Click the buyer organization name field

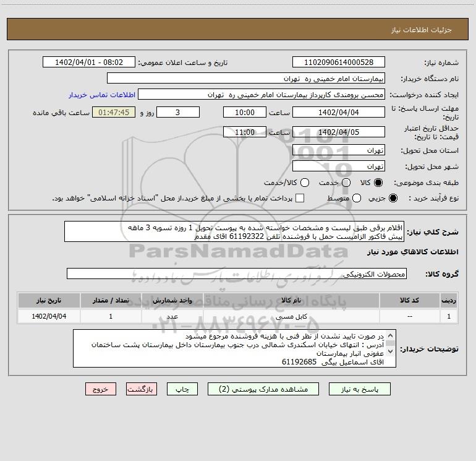pos(246,78)
